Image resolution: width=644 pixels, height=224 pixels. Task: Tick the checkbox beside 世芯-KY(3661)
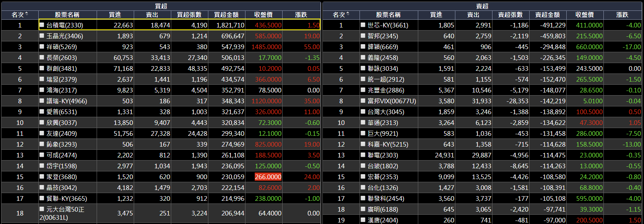(363, 25)
